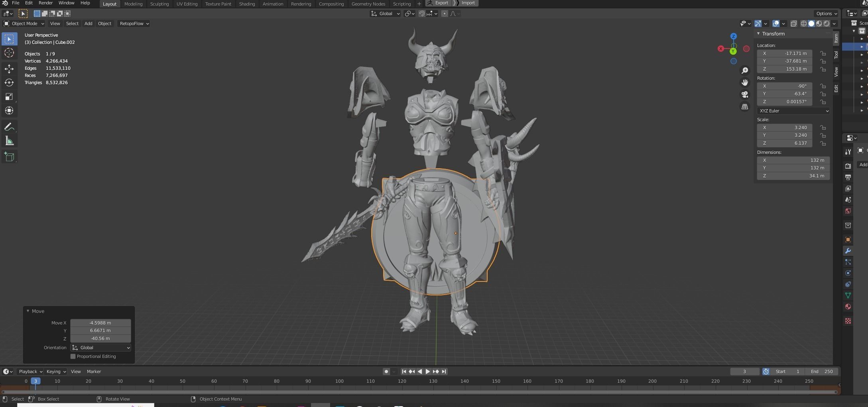868x407 pixels.
Task: Enable Proportional Editing checkbox in Move panel
Action: pos(73,356)
